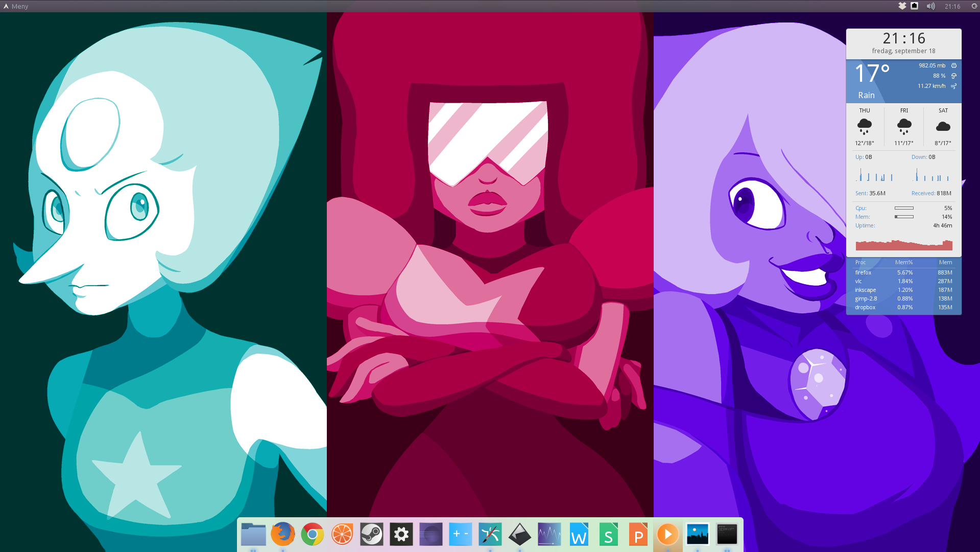The height and width of the screenshot is (552, 980).
Task: Open the session power icon in panel
Action: 974,6
